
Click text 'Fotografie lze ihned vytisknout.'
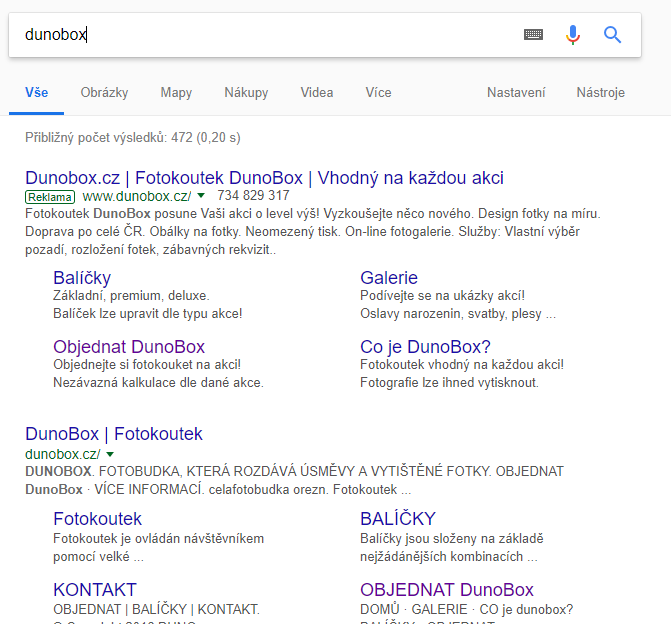(449, 383)
